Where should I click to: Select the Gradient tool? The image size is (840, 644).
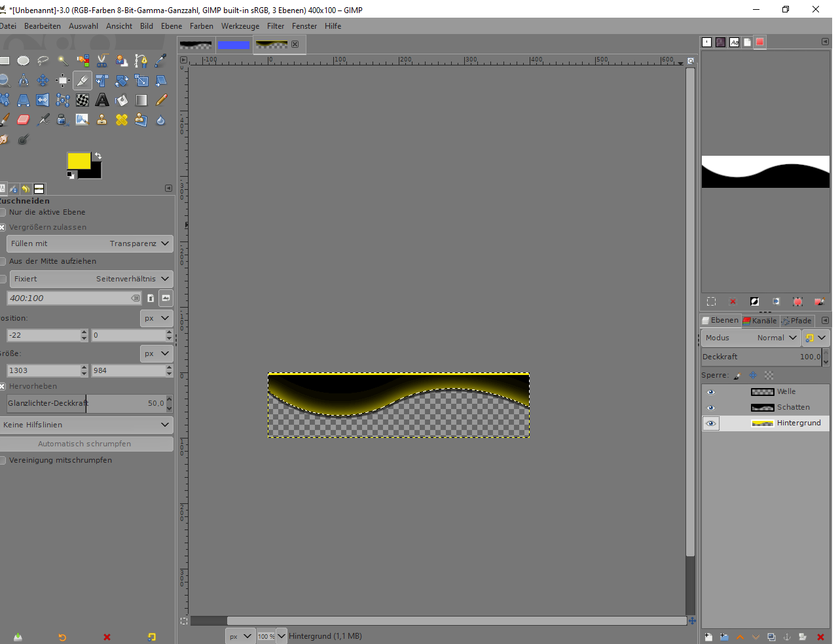tap(141, 100)
